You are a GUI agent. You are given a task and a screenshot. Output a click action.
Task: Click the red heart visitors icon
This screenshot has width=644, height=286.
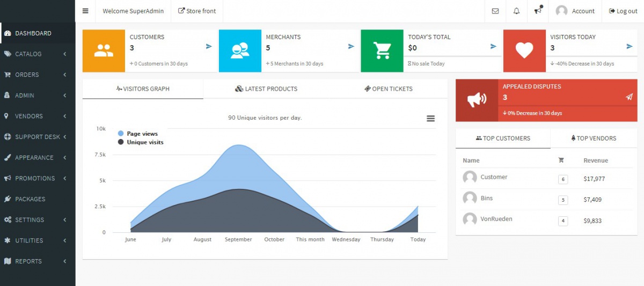tap(524, 50)
